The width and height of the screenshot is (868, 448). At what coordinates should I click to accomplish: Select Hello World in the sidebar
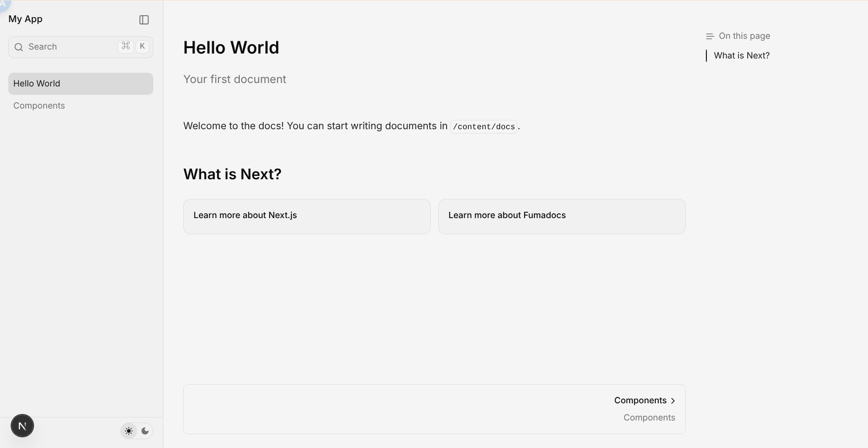pyautogui.click(x=81, y=84)
